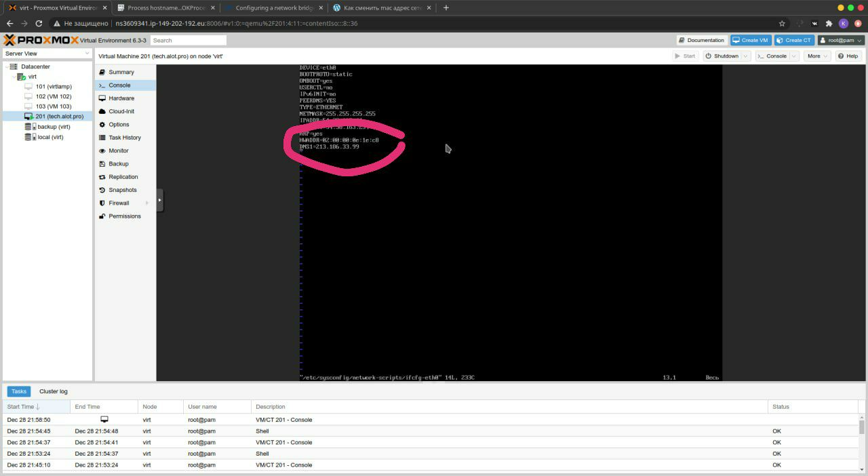Screen dimensions: 868x476
Task: Click the Create VM button
Action: pos(751,40)
